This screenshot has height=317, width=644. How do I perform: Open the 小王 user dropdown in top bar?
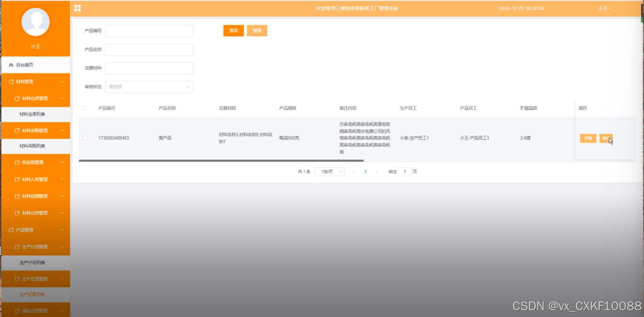click(x=604, y=8)
